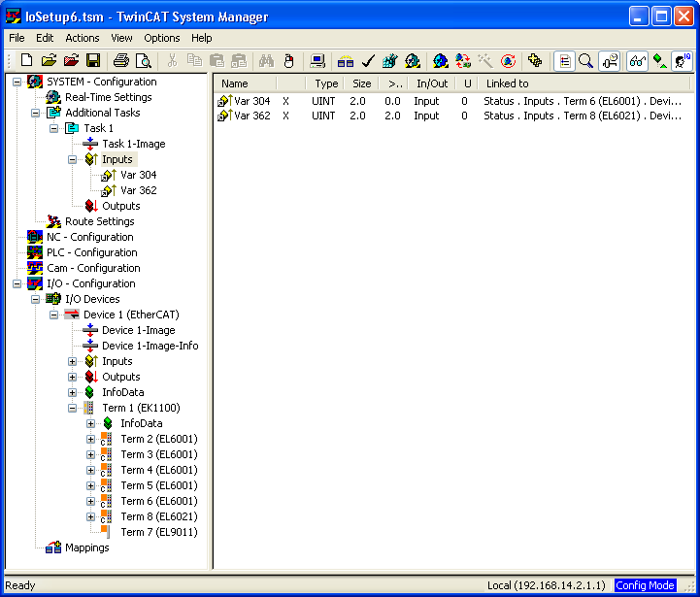Collapse I/O - Configuration node
Viewport: 700px width, 597px height.
click(17, 284)
